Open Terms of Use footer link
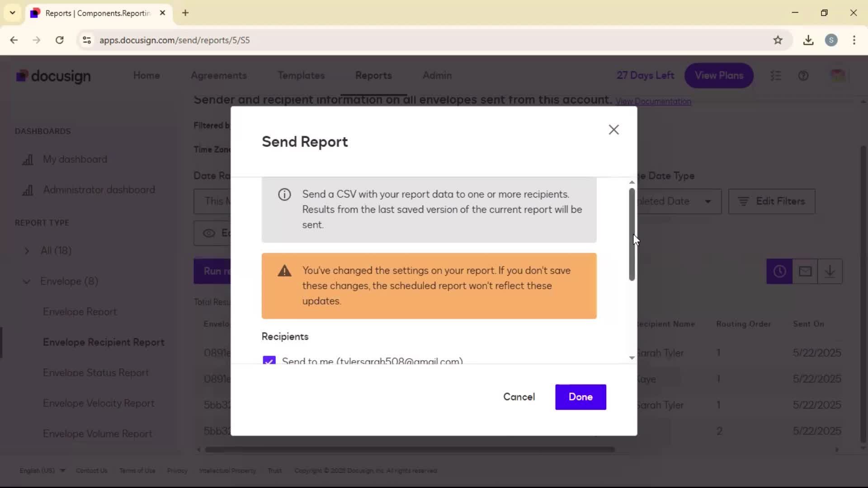 (137, 471)
